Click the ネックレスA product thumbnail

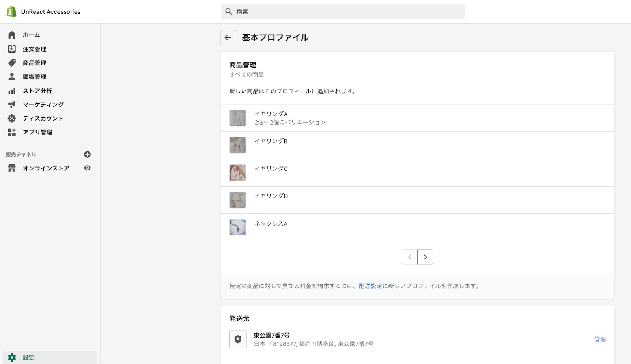coord(237,228)
